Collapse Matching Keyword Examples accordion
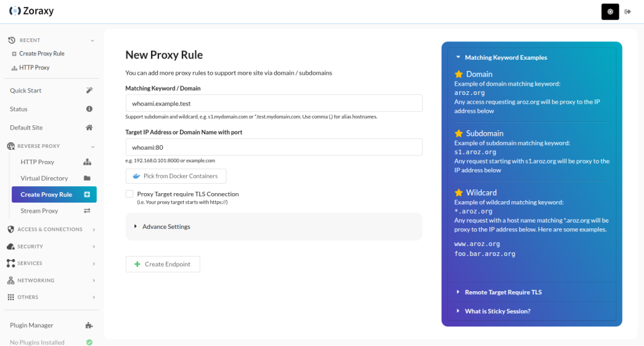The width and height of the screenshot is (644, 346). [532, 57]
